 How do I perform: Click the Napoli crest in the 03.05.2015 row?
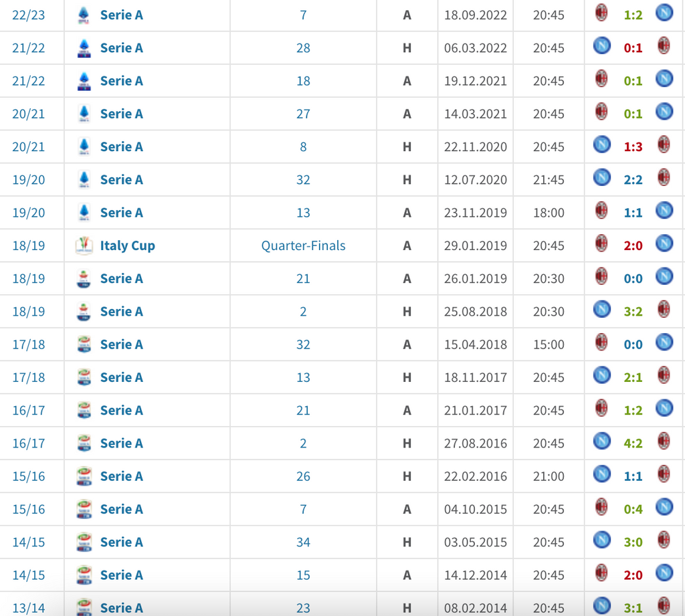[x=601, y=540]
